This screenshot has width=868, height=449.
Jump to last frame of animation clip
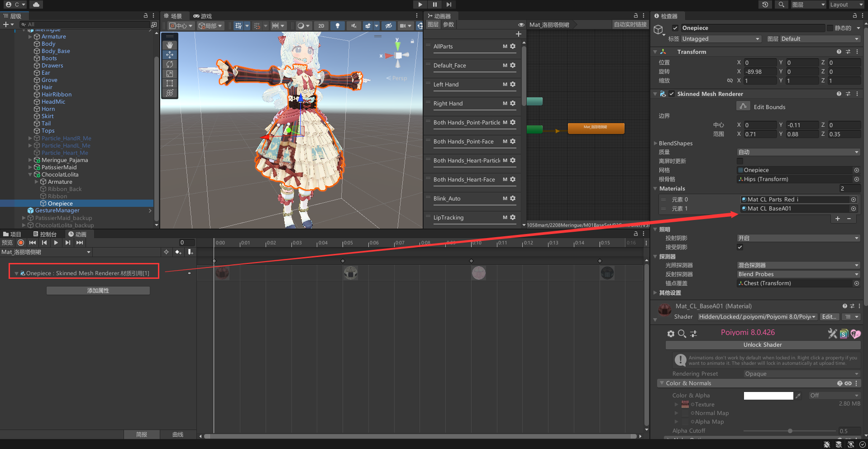80,243
